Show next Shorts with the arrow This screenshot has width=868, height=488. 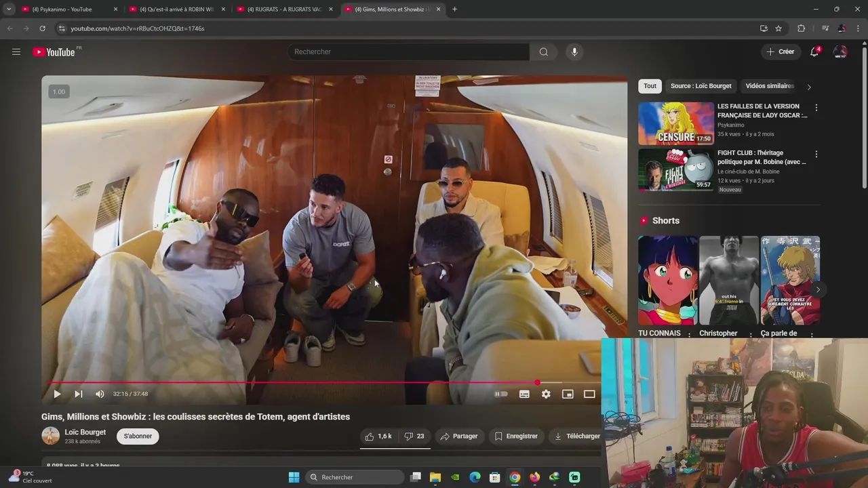coord(818,289)
